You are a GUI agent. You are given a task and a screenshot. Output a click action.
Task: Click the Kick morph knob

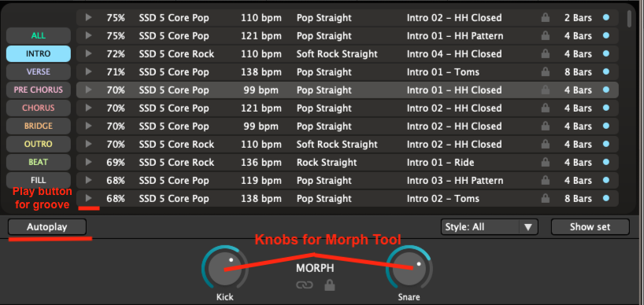point(225,268)
